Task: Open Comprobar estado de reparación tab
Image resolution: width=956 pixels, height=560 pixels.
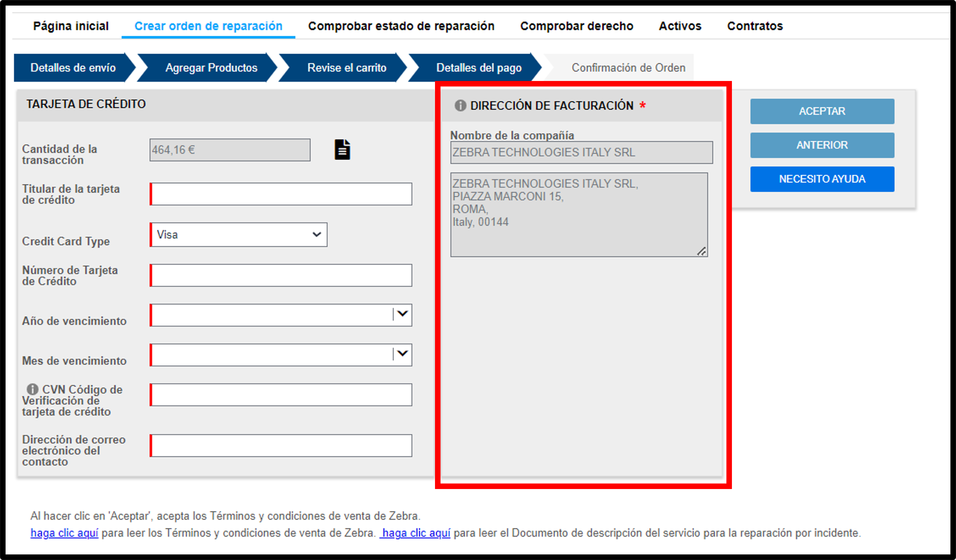Action: [x=401, y=26]
